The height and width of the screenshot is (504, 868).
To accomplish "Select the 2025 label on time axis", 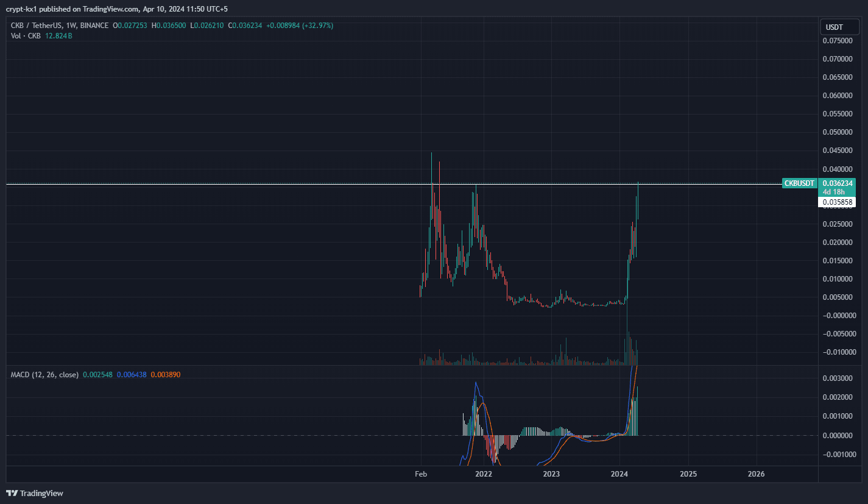I will [x=688, y=474].
